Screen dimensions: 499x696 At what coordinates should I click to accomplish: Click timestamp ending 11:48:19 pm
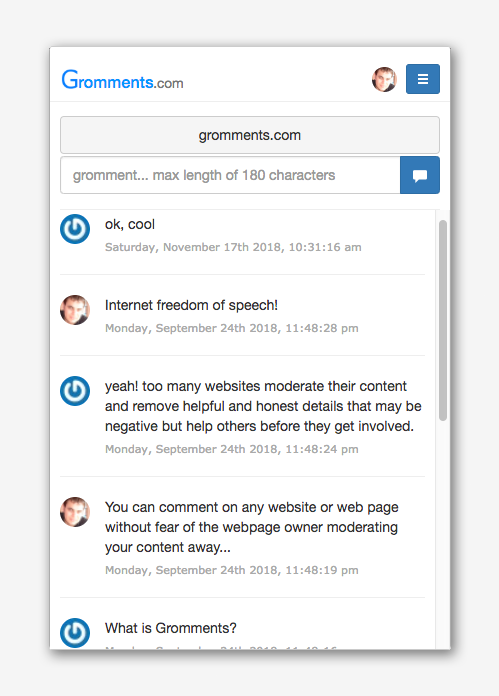point(232,570)
